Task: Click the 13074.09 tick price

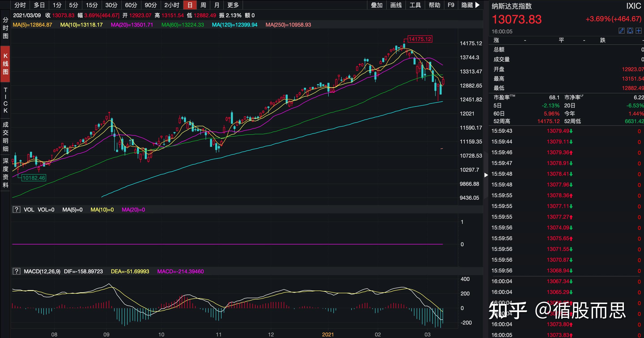Action: tap(558, 227)
